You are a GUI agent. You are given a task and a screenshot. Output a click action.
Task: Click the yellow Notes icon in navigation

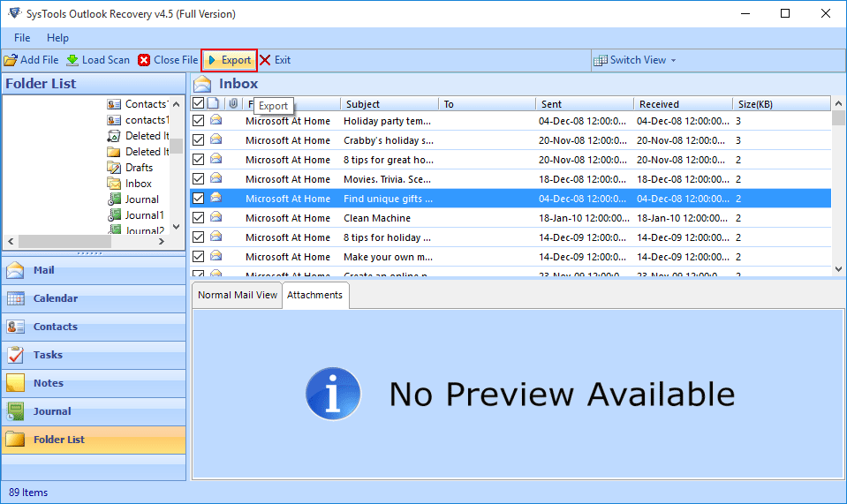click(15, 382)
